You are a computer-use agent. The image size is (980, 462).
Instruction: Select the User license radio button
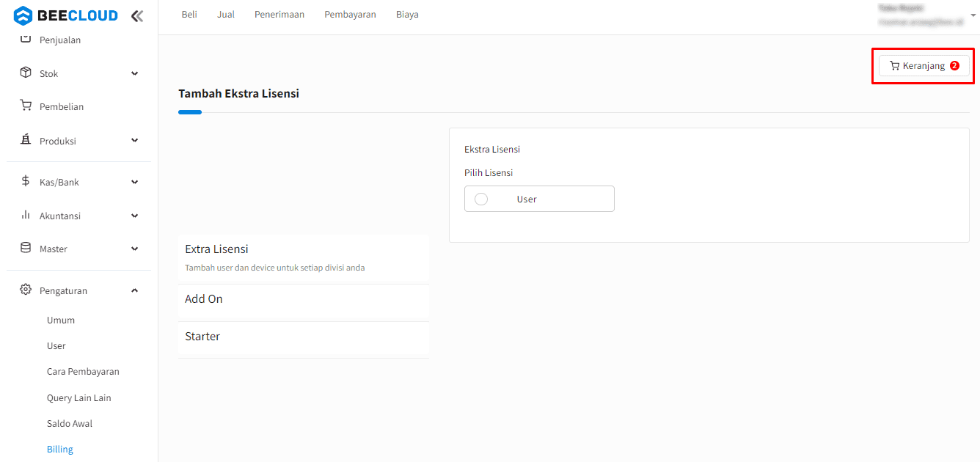(481, 199)
